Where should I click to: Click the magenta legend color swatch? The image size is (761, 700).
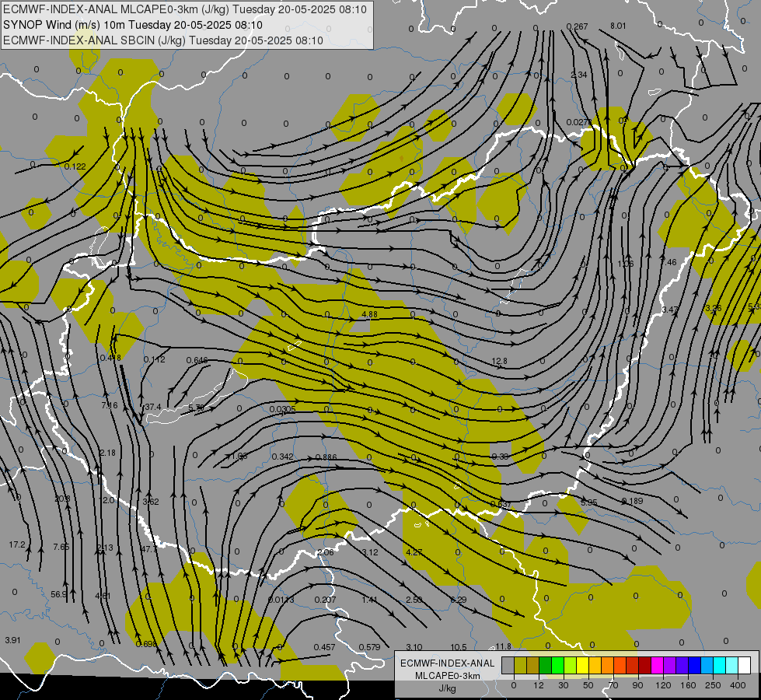click(x=657, y=666)
